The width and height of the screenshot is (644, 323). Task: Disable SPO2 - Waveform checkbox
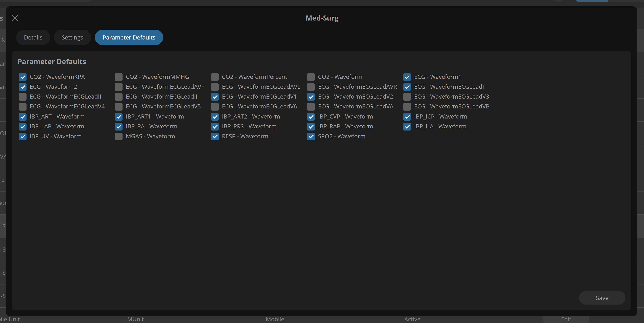click(x=311, y=136)
